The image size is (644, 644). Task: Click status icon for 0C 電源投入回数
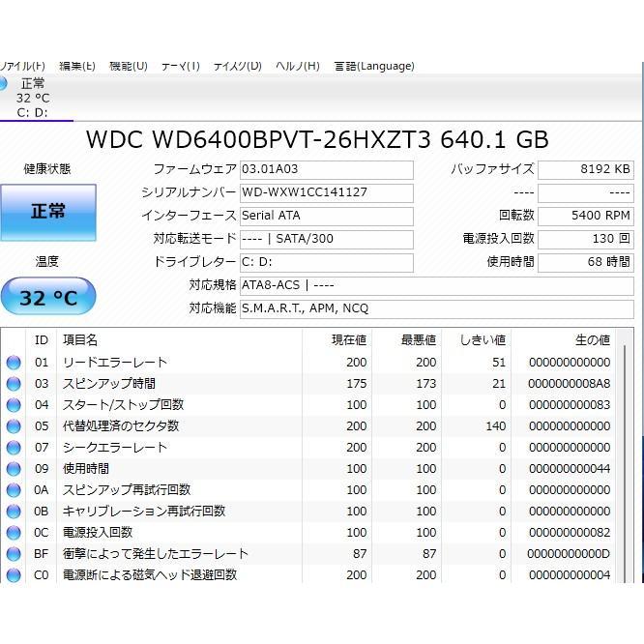click(14, 533)
